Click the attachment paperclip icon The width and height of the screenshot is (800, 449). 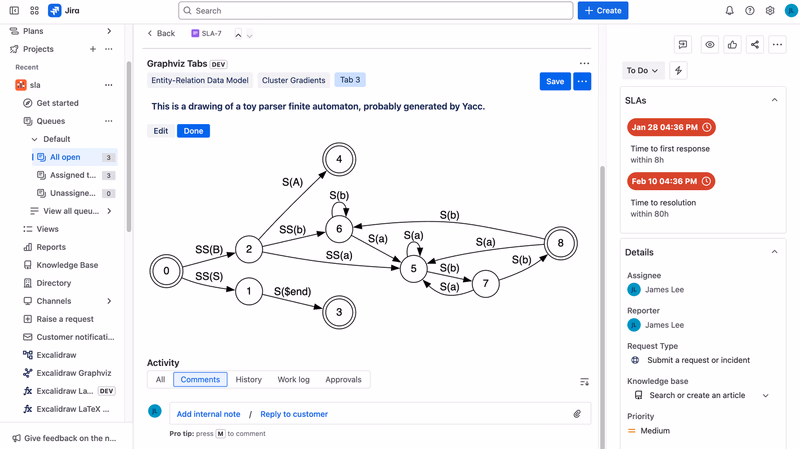pyautogui.click(x=577, y=414)
